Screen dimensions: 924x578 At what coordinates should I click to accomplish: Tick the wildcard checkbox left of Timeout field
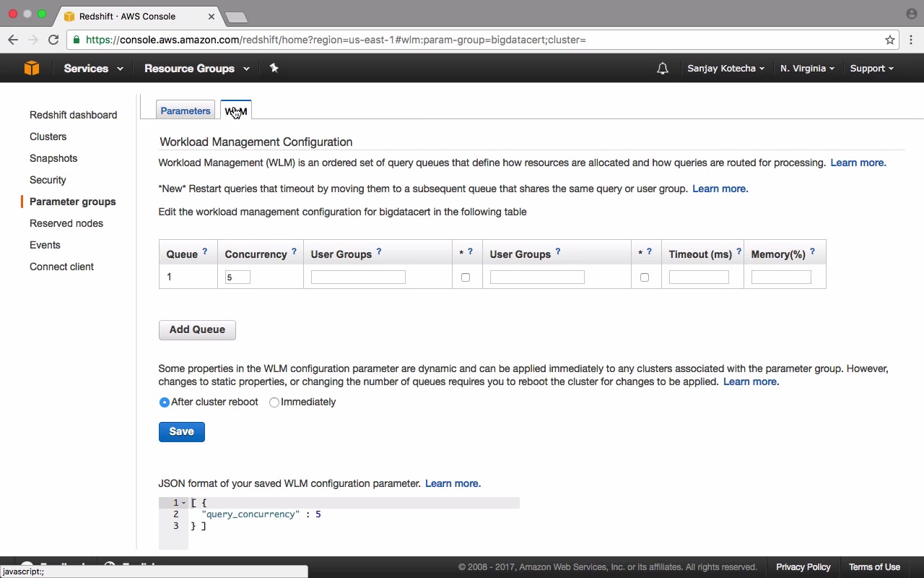[x=645, y=277]
